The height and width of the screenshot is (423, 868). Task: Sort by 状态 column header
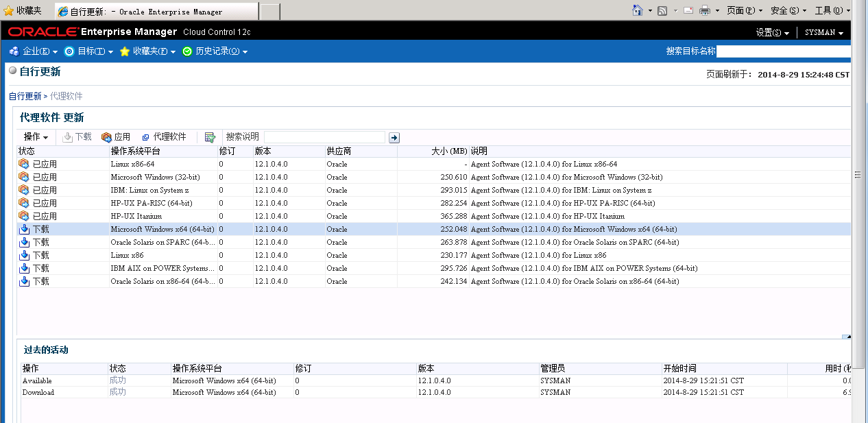point(62,151)
